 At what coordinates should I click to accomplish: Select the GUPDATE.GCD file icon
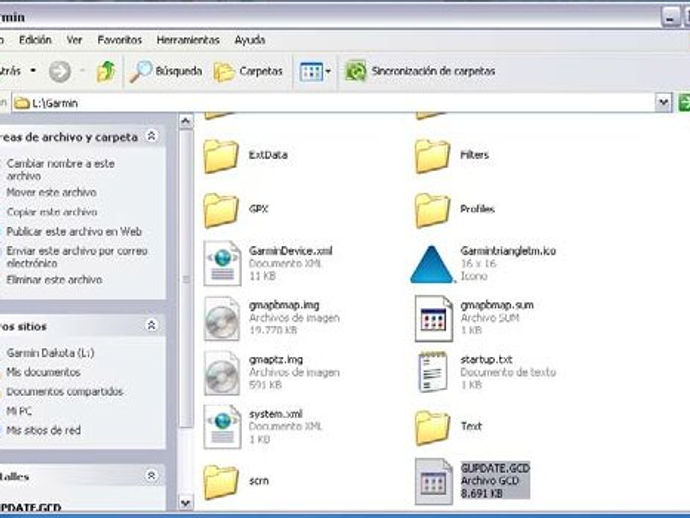pyautogui.click(x=433, y=482)
